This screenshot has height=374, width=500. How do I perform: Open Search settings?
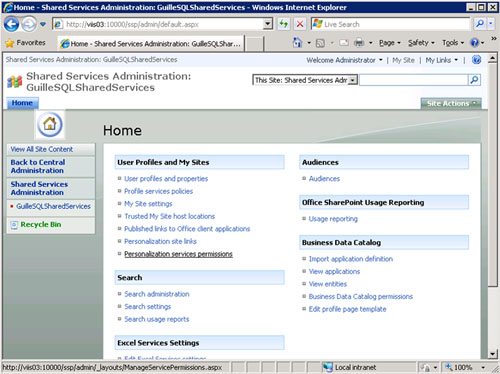(x=148, y=307)
